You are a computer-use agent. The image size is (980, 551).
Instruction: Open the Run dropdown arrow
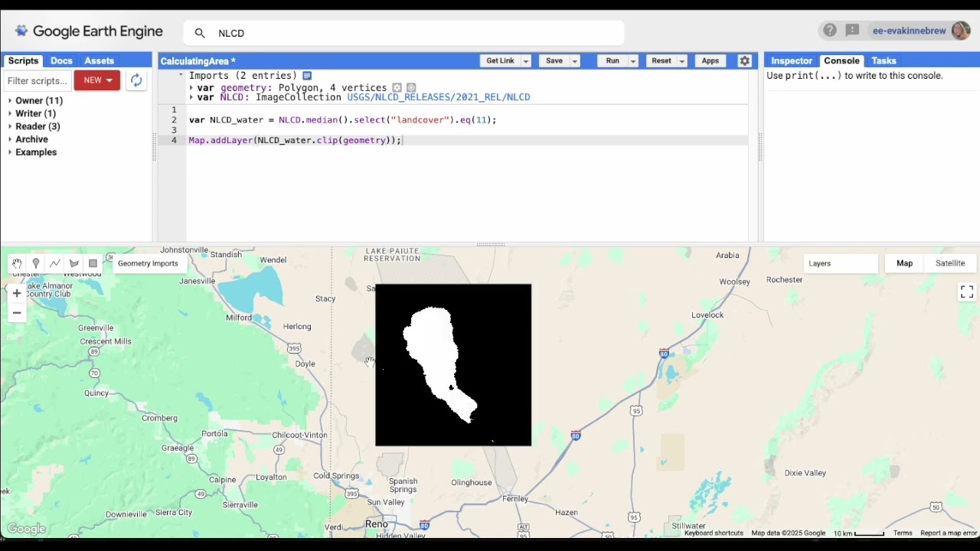[x=633, y=61]
